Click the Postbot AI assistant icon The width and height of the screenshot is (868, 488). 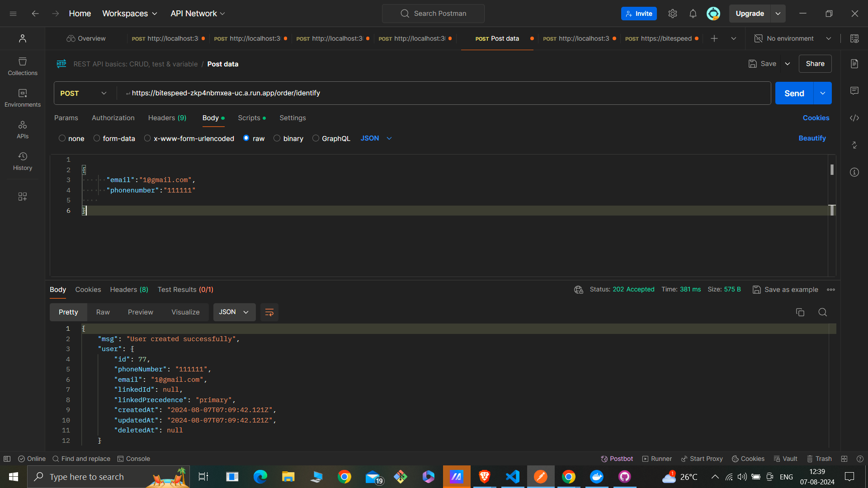[604, 459]
